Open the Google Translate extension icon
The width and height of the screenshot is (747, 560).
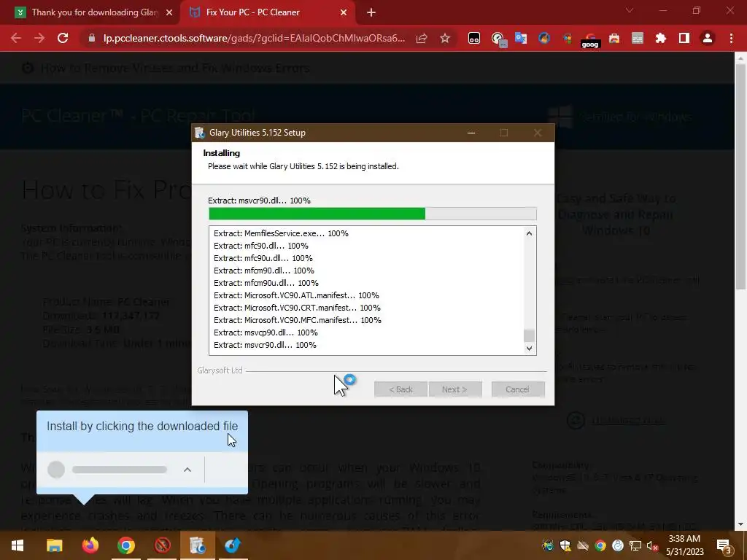tap(521, 38)
